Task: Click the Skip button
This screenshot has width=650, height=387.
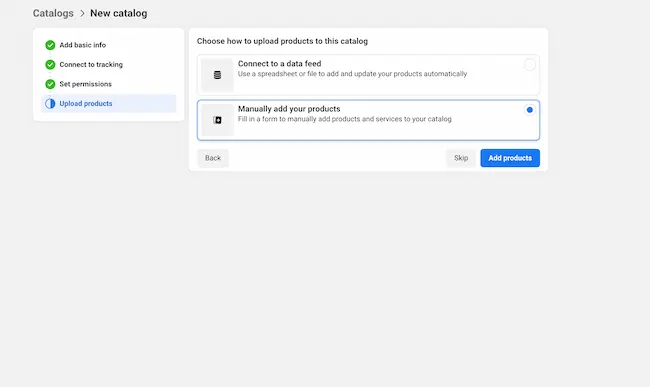Action: [x=461, y=158]
